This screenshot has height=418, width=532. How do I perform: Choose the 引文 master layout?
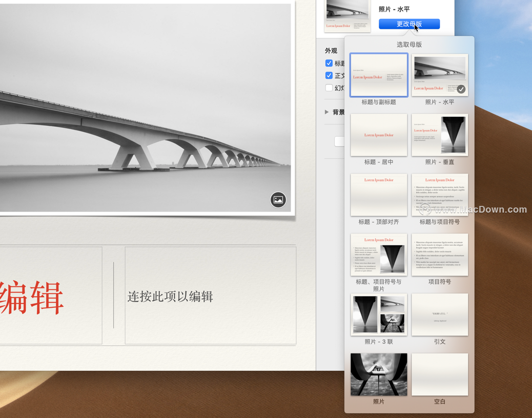point(440,315)
